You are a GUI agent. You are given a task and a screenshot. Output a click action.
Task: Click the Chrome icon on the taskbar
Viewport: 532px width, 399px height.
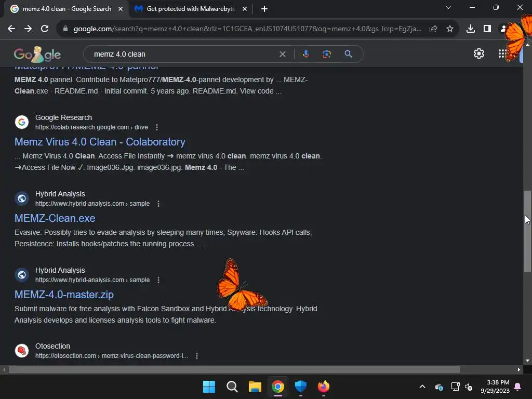pos(277,387)
